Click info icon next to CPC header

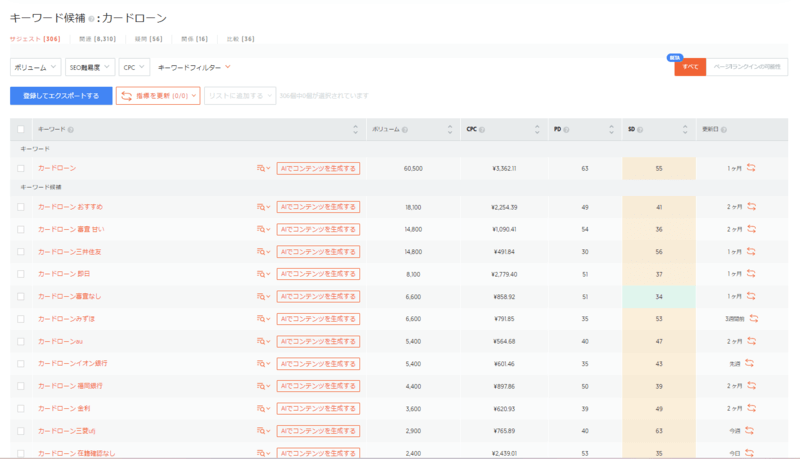pyautogui.click(x=482, y=130)
